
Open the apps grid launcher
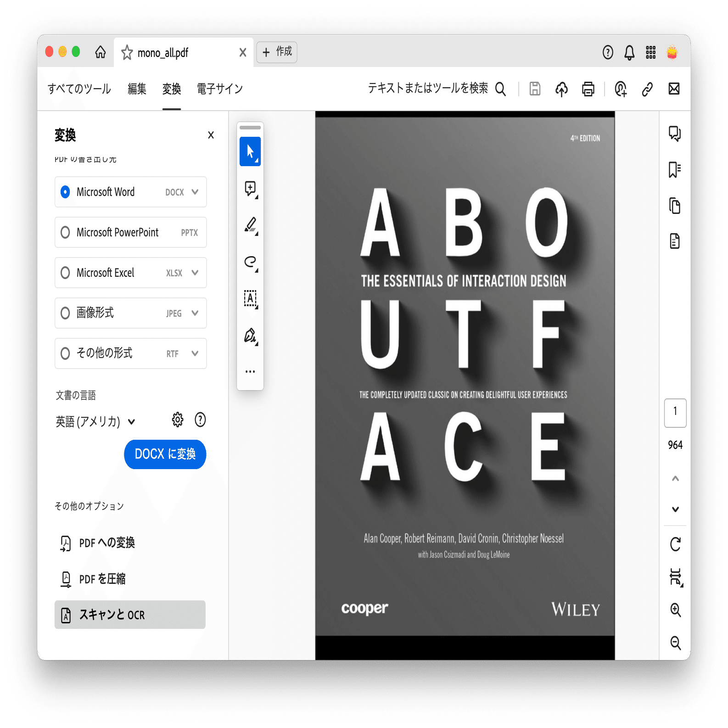pyautogui.click(x=651, y=52)
